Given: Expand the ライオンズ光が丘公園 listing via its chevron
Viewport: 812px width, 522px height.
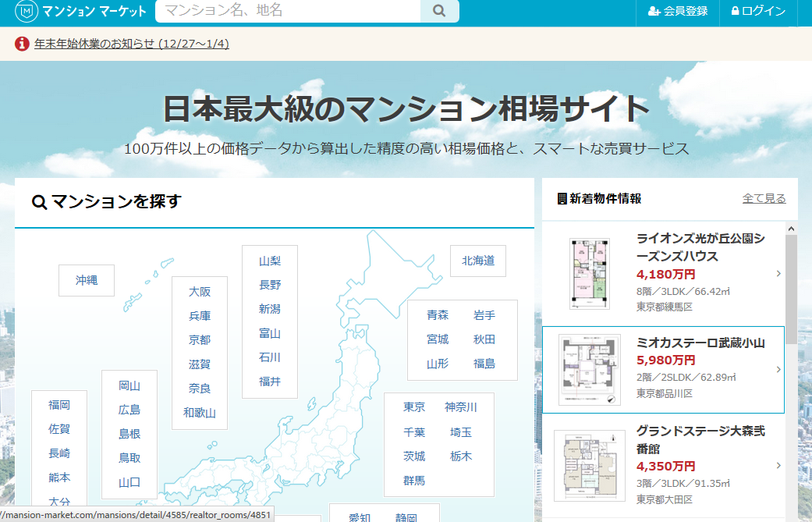Looking at the screenshot, I should (778, 272).
